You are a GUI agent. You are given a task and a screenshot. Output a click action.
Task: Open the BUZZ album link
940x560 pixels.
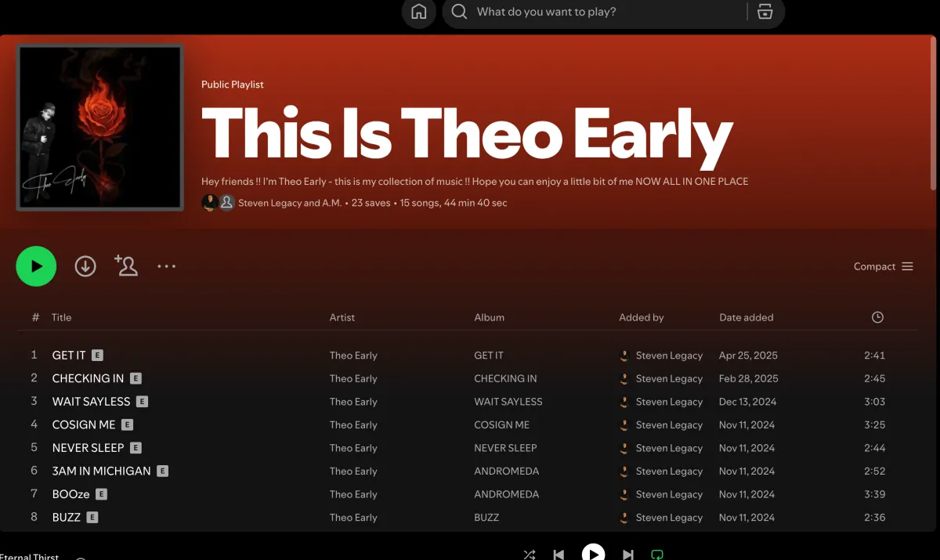[486, 517]
